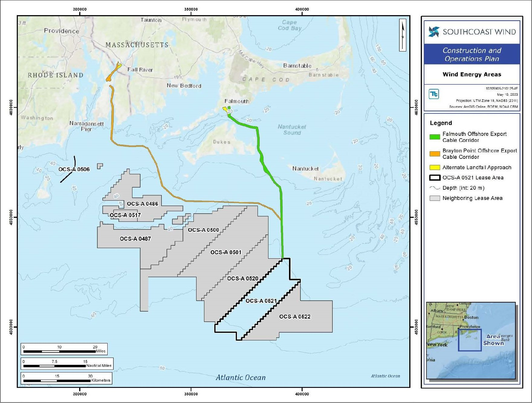532x403 pixels.
Task: Select the OCS-A 0501 lease area label
Action: click(x=226, y=252)
